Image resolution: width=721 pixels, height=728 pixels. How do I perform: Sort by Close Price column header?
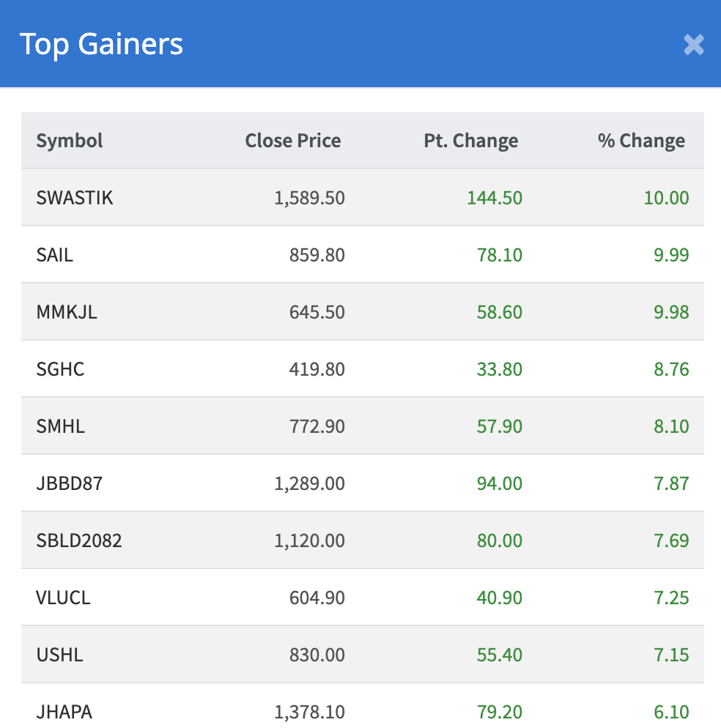tap(292, 141)
